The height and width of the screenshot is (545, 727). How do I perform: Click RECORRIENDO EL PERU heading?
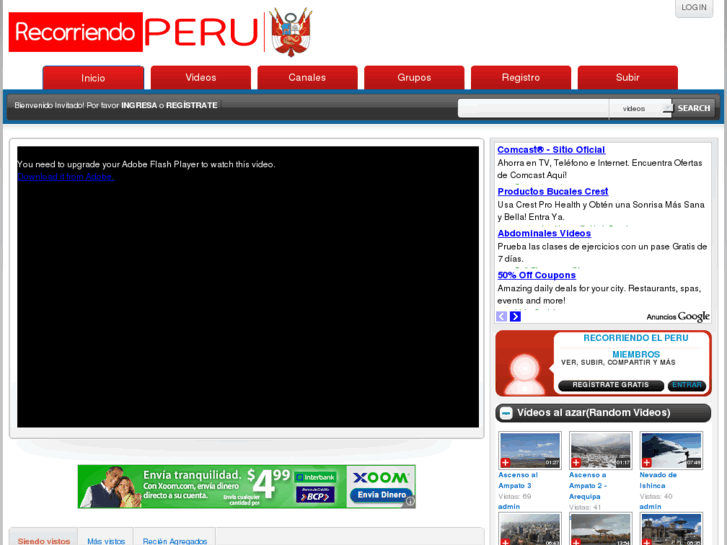click(x=636, y=338)
